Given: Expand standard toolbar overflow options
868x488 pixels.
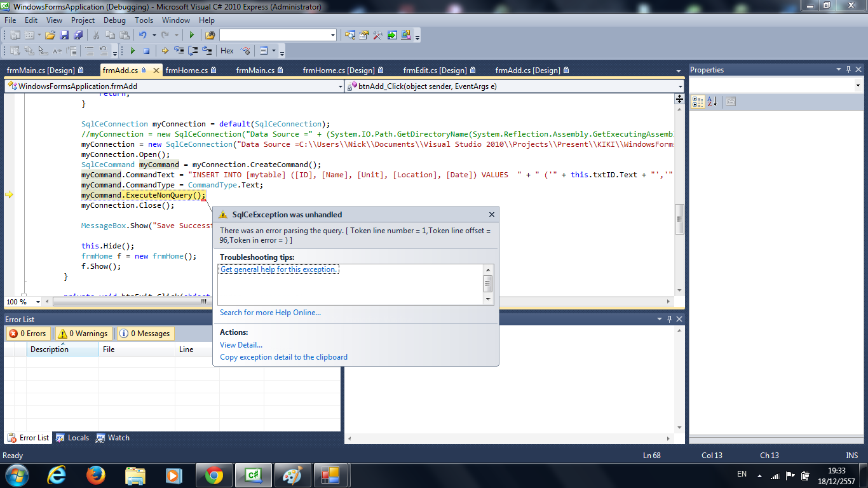Looking at the screenshot, I should click(x=417, y=37).
